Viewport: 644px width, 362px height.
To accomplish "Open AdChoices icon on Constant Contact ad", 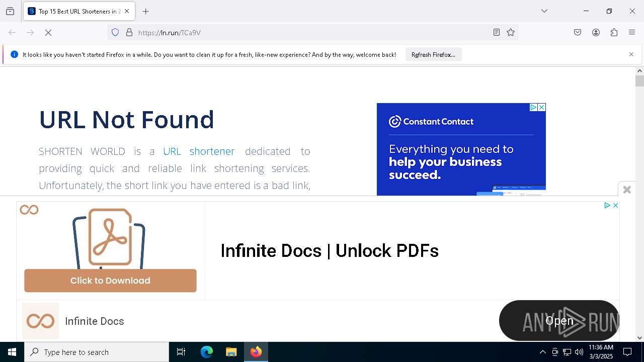I will [x=533, y=108].
